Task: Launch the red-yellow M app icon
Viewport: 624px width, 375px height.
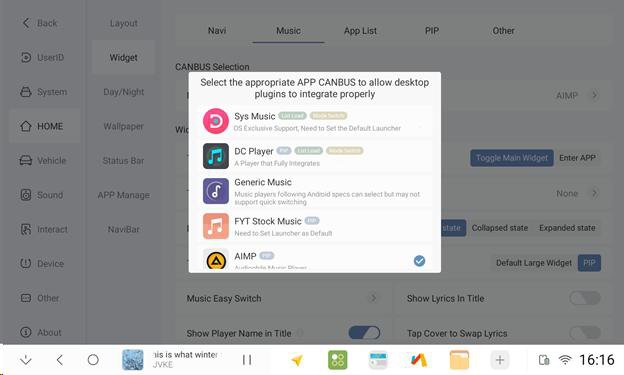Action: click(x=419, y=360)
